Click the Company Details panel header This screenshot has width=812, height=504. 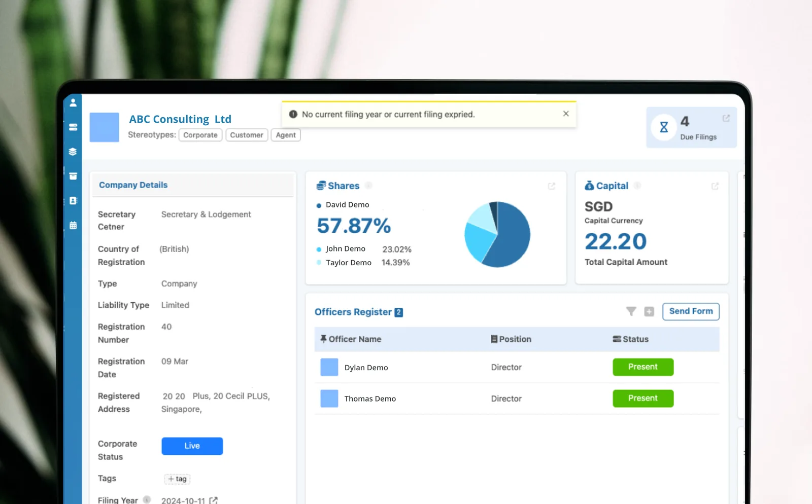(x=193, y=185)
